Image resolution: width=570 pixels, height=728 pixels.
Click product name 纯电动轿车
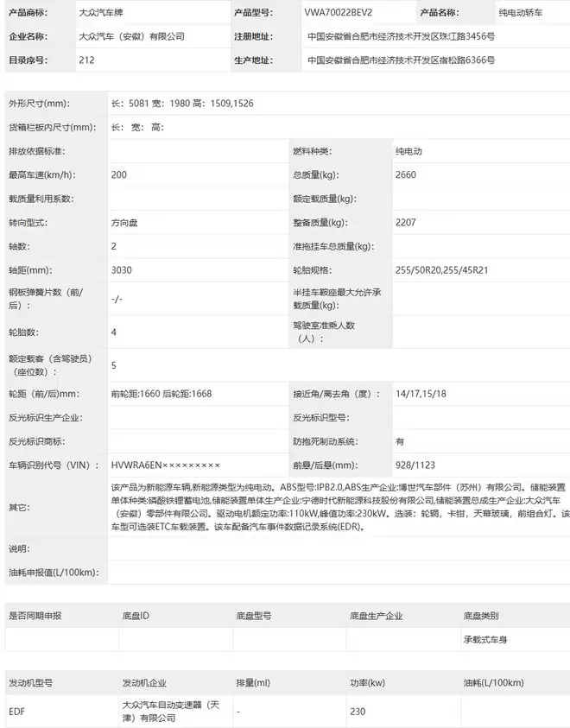520,13
